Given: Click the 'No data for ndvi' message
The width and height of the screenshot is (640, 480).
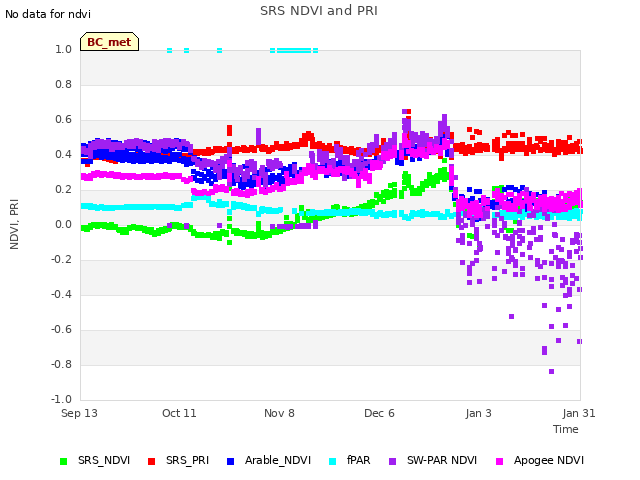Looking at the screenshot, I should [48, 14].
